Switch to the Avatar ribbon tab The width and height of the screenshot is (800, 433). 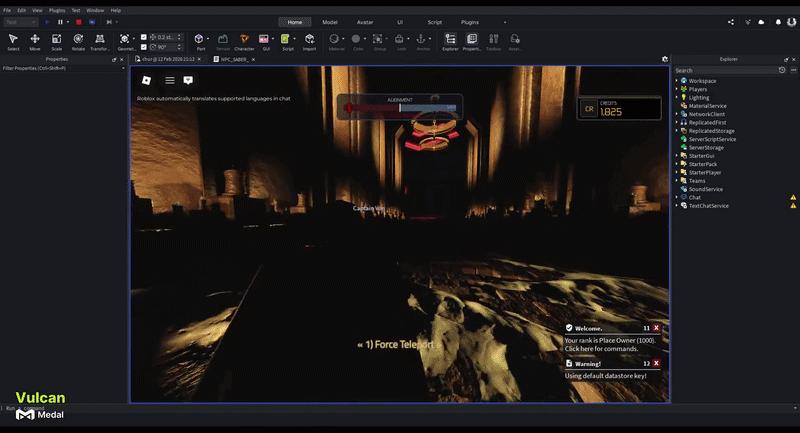point(364,21)
